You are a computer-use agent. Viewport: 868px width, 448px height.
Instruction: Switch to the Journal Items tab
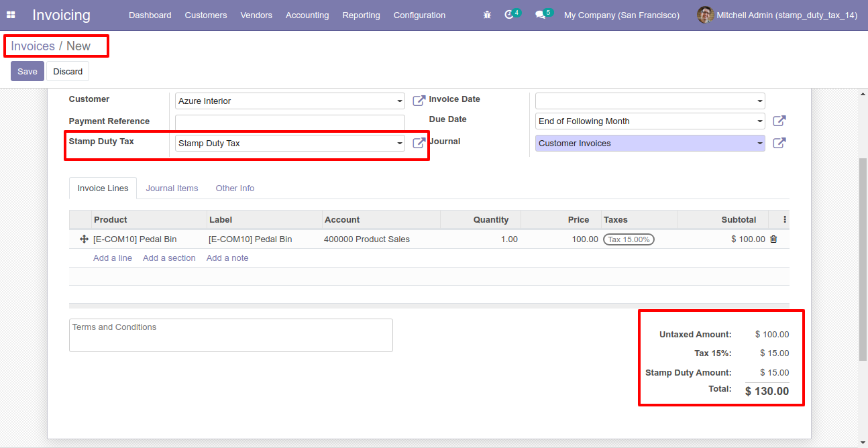coord(172,188)
